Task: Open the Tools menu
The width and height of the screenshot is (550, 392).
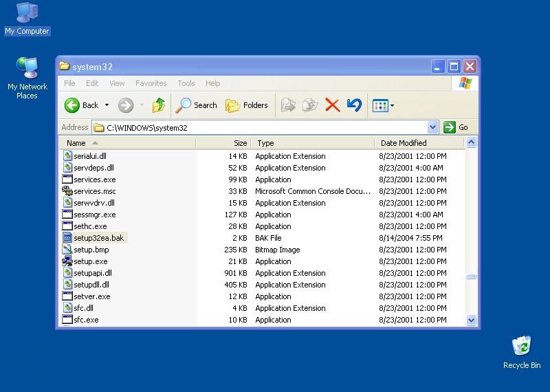Action: 186,83
